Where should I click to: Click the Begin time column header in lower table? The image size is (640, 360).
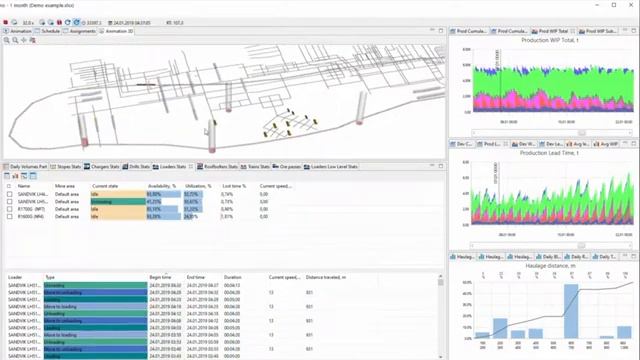point(160,277)
